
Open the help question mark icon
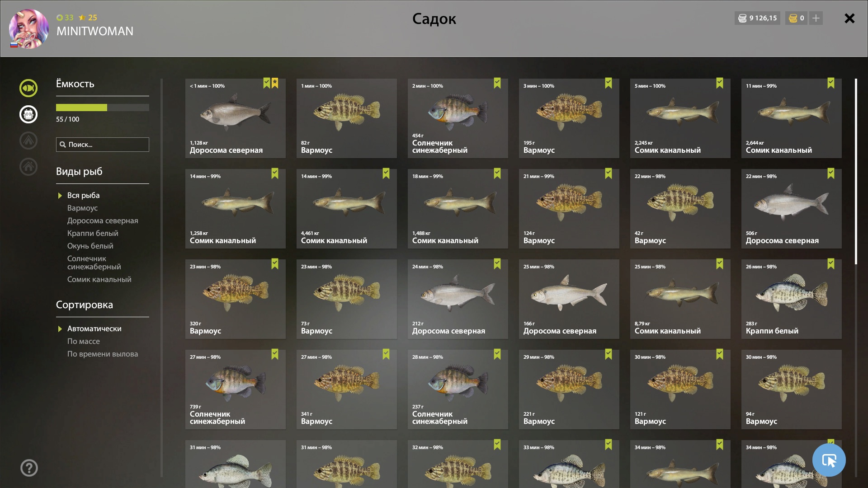(x=29, y=468)
